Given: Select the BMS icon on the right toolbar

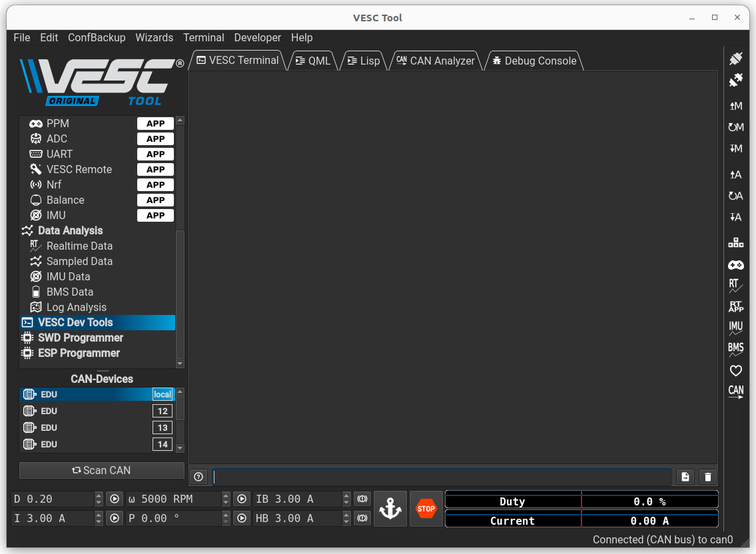Looking at the screenshot, I should point(735,348).
